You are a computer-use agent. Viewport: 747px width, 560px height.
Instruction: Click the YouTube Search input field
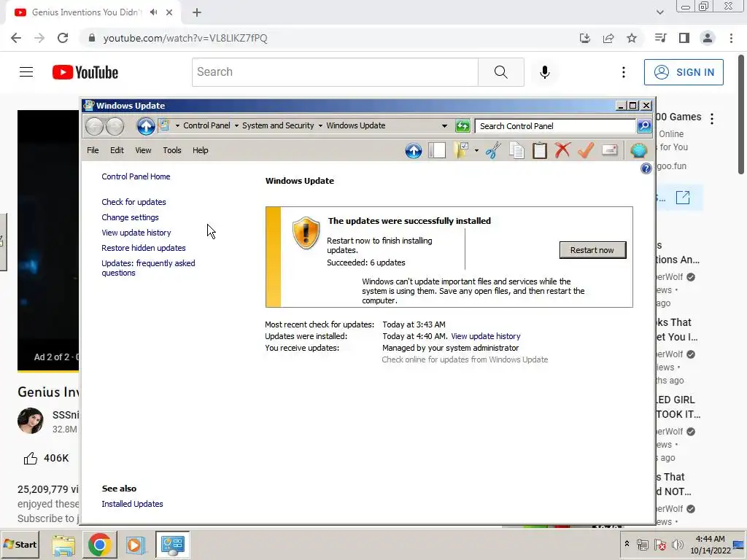click(x=335, y=72)
